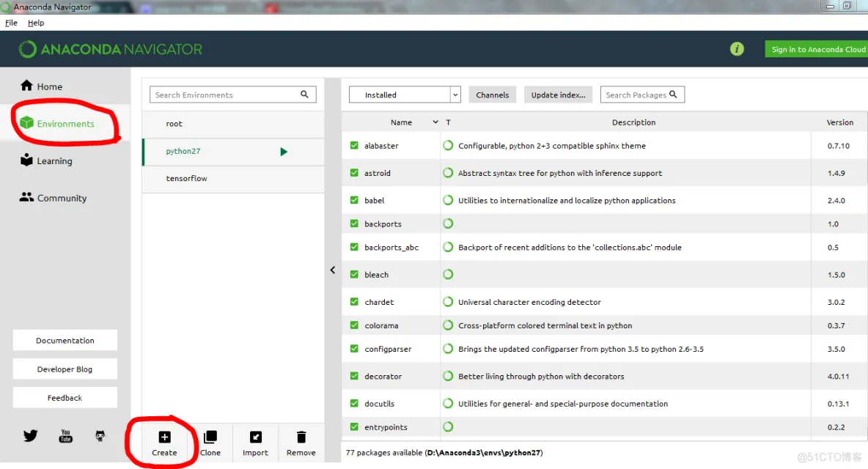Click the backports package type circle icon
868x469 pixels.
pos(449,224)
